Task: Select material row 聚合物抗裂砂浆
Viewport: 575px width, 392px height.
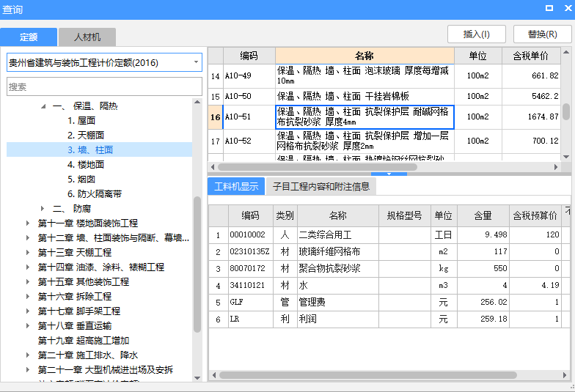Action: click(x=389, y=268)
